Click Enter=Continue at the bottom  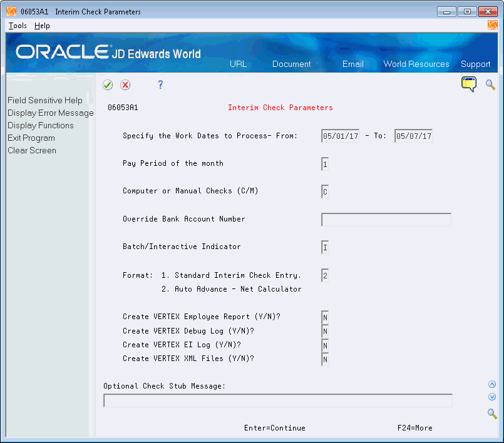pos(274,428)
